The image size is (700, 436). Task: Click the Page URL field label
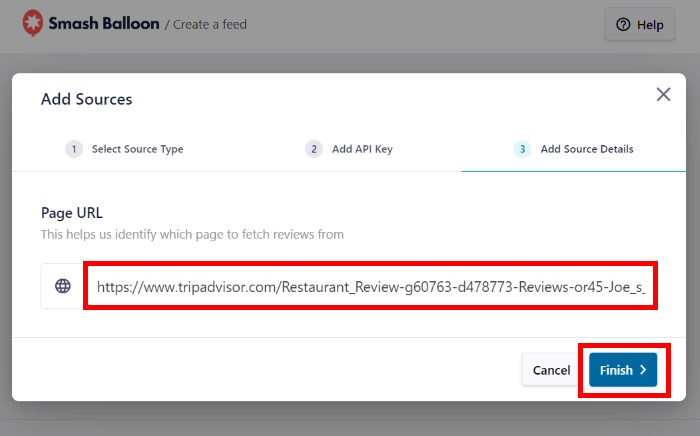71,213
